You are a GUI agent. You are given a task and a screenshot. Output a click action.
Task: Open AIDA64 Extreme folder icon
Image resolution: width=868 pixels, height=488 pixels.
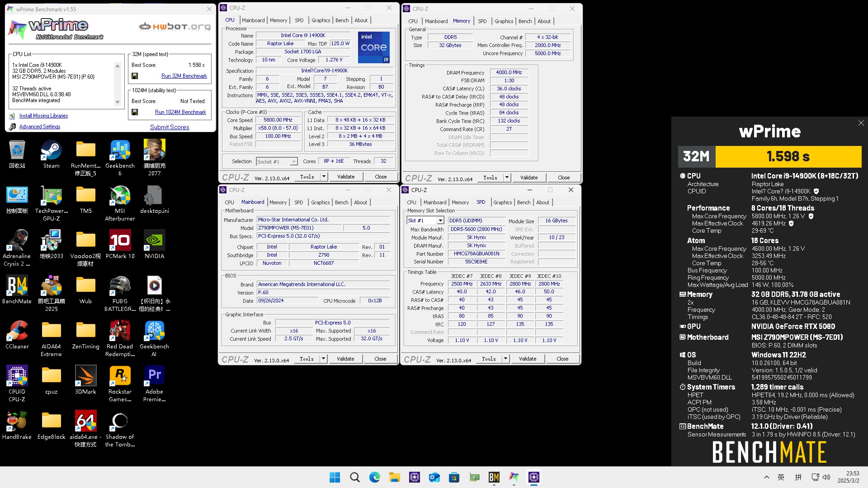[51, 338]
